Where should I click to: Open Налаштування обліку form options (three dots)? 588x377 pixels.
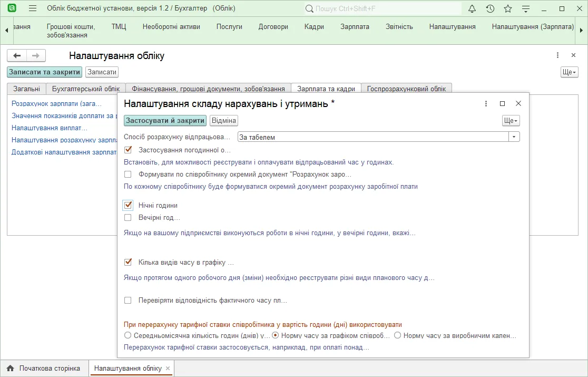click(557, 55)
